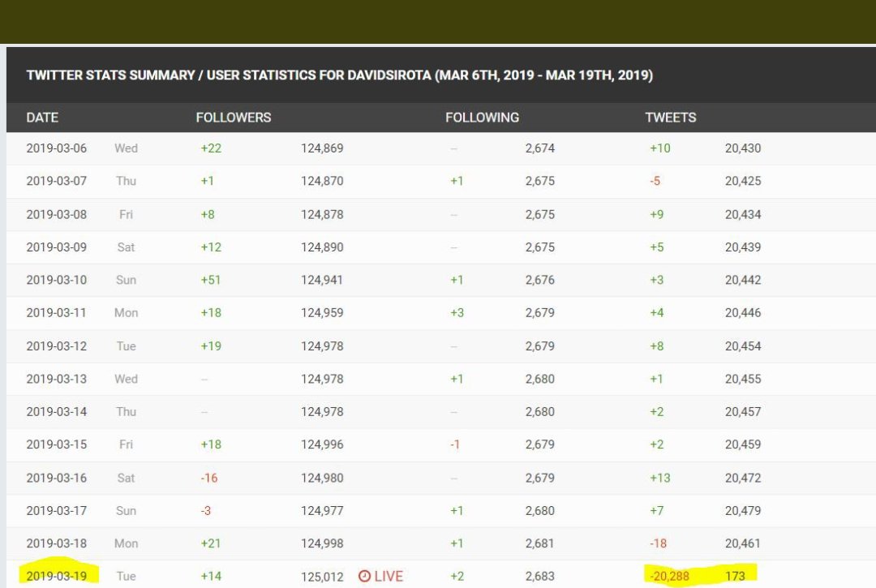Click following count 2,674

[540, 148]
